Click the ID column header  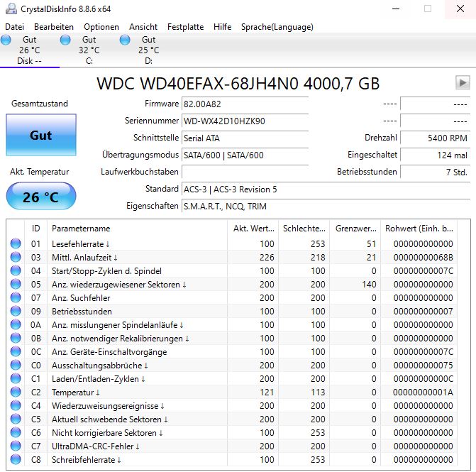click(x=35, y=229)
